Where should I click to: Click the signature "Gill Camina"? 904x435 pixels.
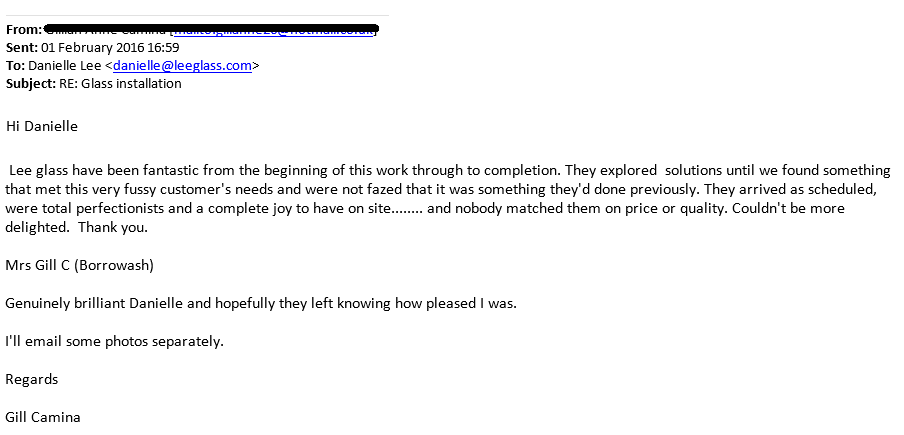click(42, 417)
